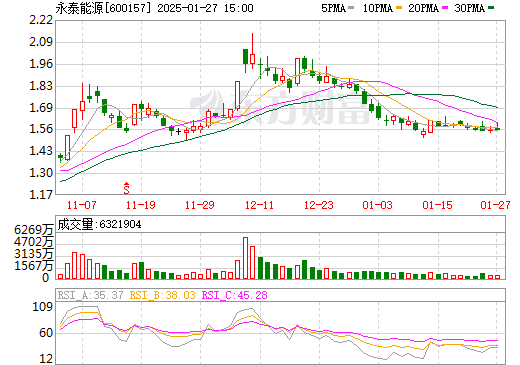Click the 01-27 date label
Viewport: 520px width, 365px height.
pos(495,205)
